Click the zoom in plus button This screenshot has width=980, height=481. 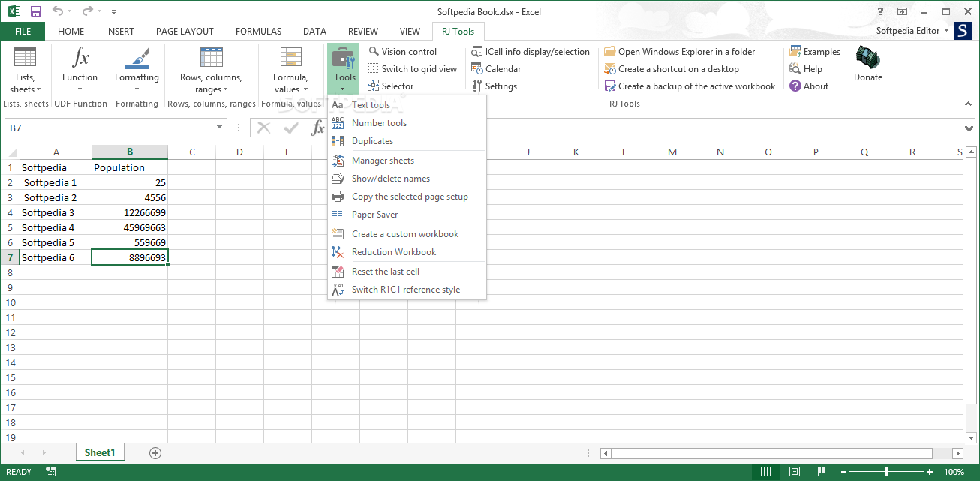pos(929,472)
